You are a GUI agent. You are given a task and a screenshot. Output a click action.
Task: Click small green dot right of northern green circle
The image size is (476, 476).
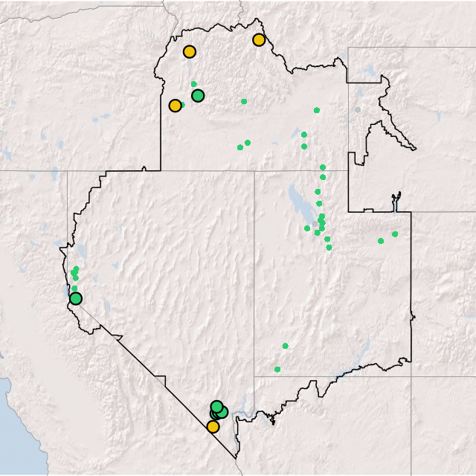[x=244, y=101]
